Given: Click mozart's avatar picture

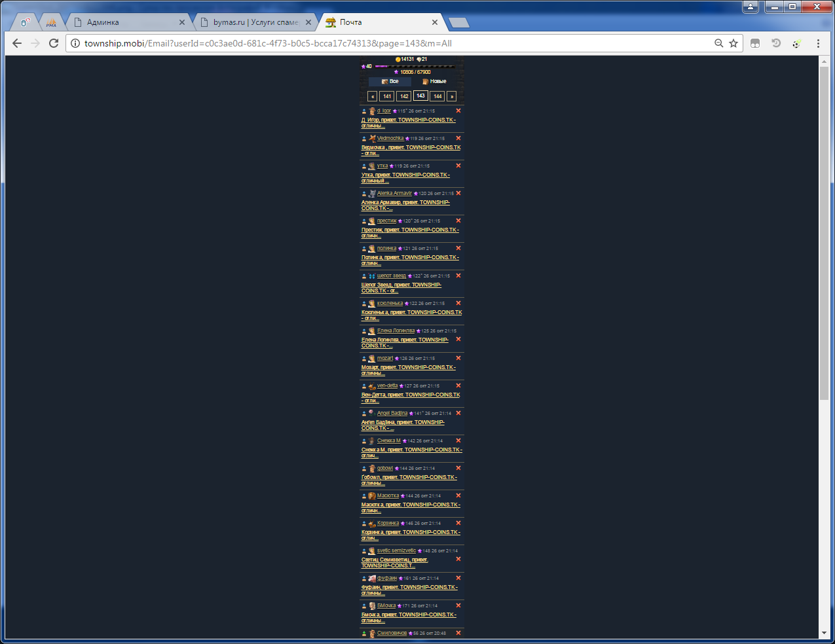Looking at the screenshot, I should (372, 359).
